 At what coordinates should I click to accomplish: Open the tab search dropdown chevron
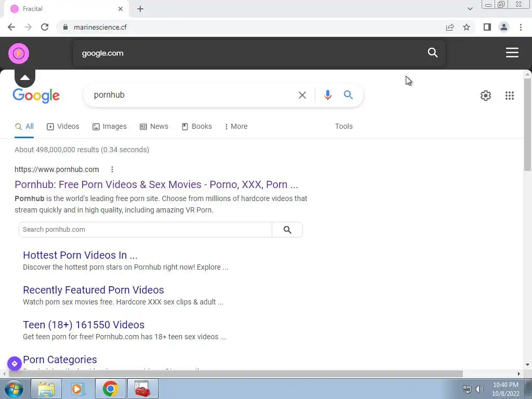[470, 9]
